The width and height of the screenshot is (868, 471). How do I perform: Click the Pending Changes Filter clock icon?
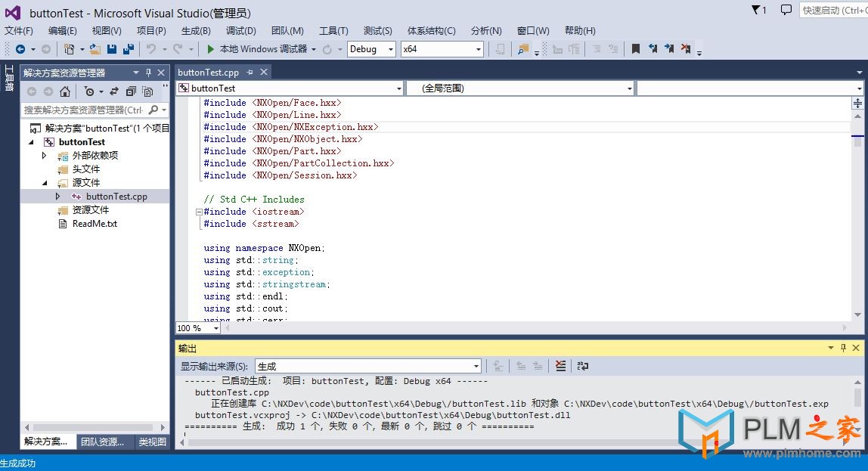88,91
